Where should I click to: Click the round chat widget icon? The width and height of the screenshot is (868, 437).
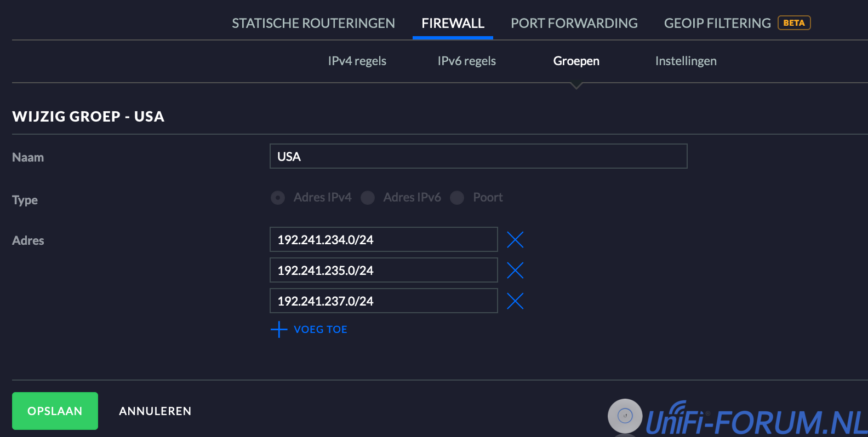coord(625,416)
